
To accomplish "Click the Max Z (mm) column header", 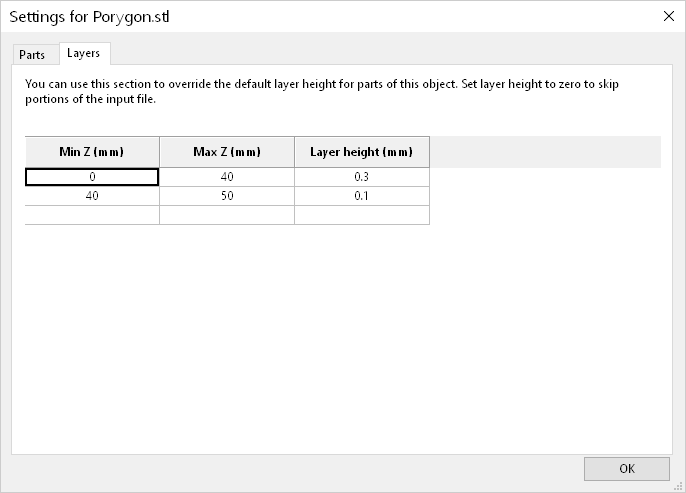I will pyautogui.click(x=227, y=152).
